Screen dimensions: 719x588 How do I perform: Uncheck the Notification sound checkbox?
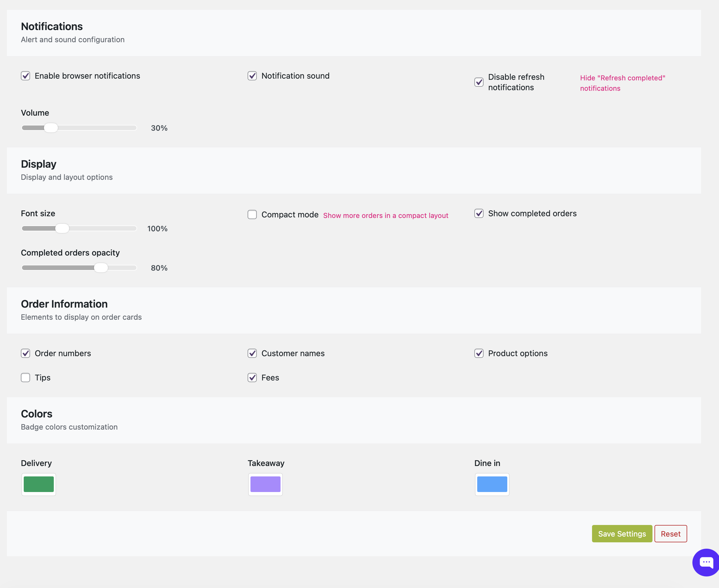(252, 76)
